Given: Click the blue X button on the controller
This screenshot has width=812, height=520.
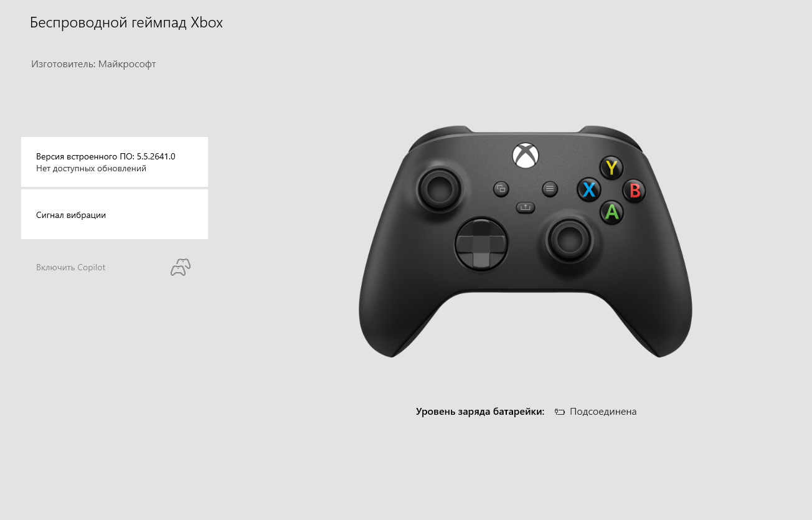Looking at the screenshot, I should (588, 190).
